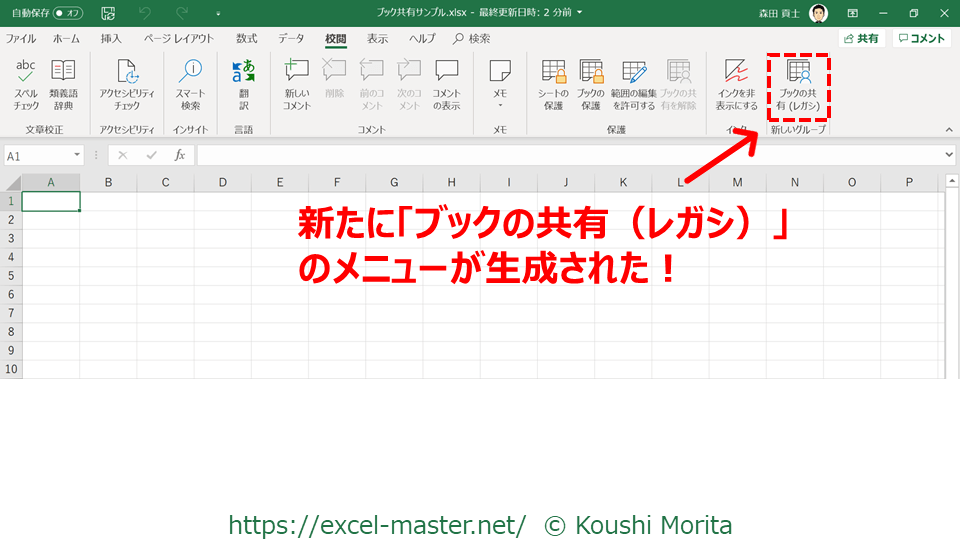Open the Name Box dropdown arrow
Image resolution: width=960 pixels, height=540 pixels.
[x=77, y=156]
